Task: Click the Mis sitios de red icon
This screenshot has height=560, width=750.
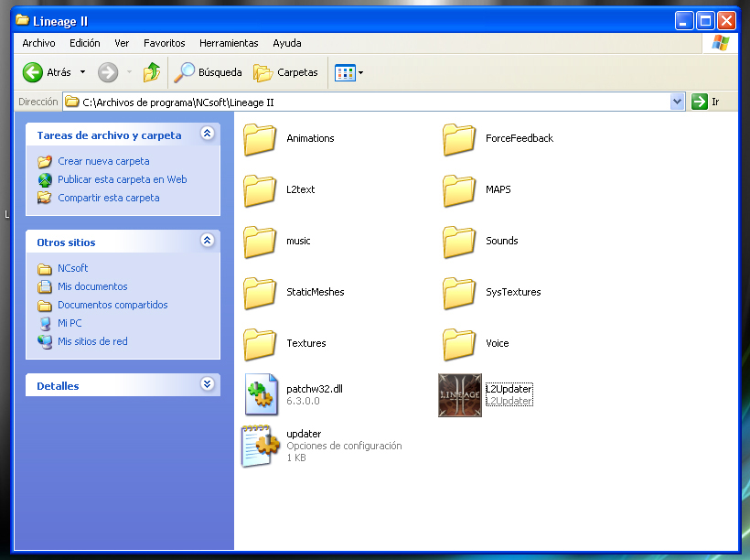Action: coord(45,341)
